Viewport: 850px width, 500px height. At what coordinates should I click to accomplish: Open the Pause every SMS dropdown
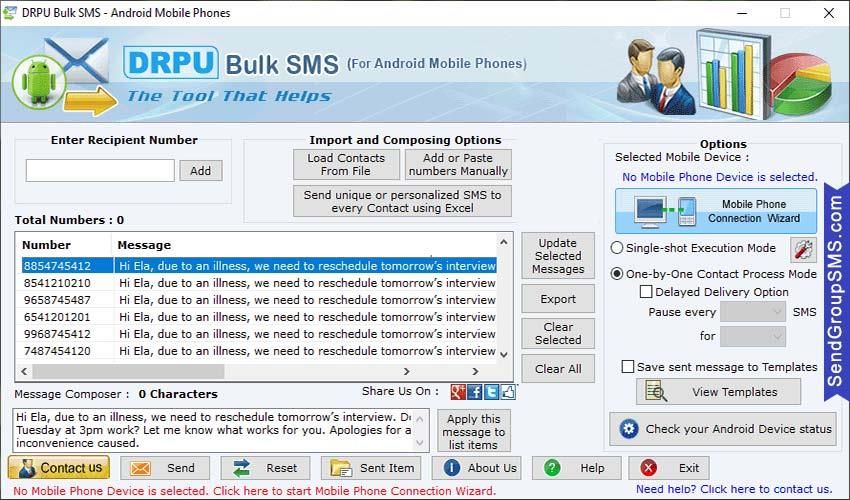pos(752,312)
